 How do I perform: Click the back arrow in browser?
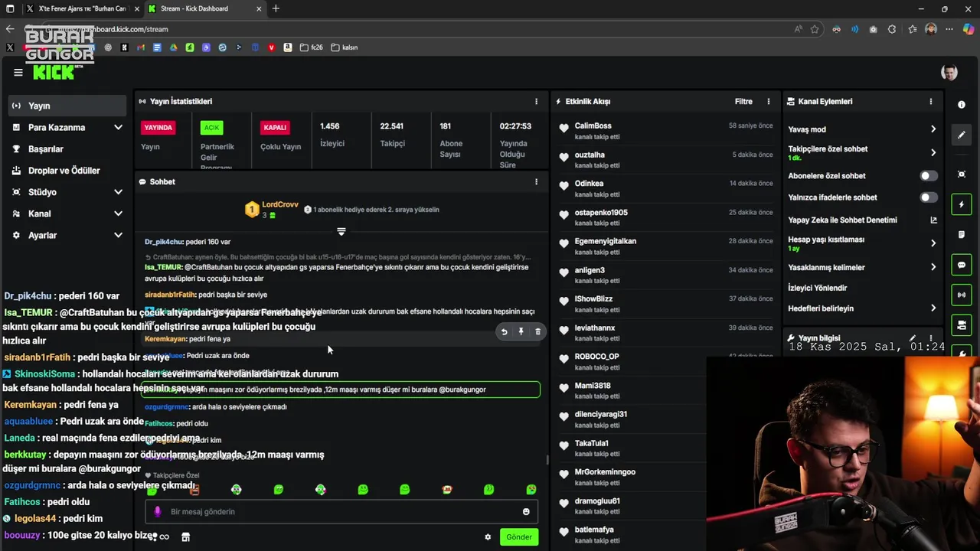pos(9,29)
